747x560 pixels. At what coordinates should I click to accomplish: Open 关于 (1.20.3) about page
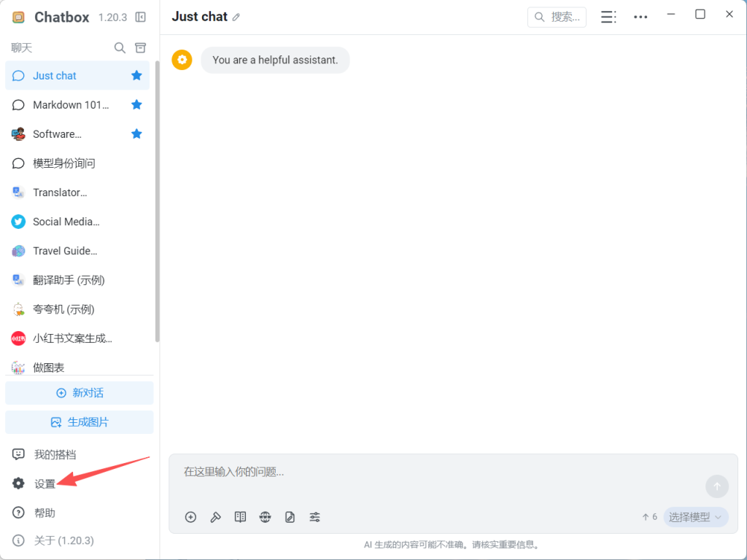tap(79, 540)
